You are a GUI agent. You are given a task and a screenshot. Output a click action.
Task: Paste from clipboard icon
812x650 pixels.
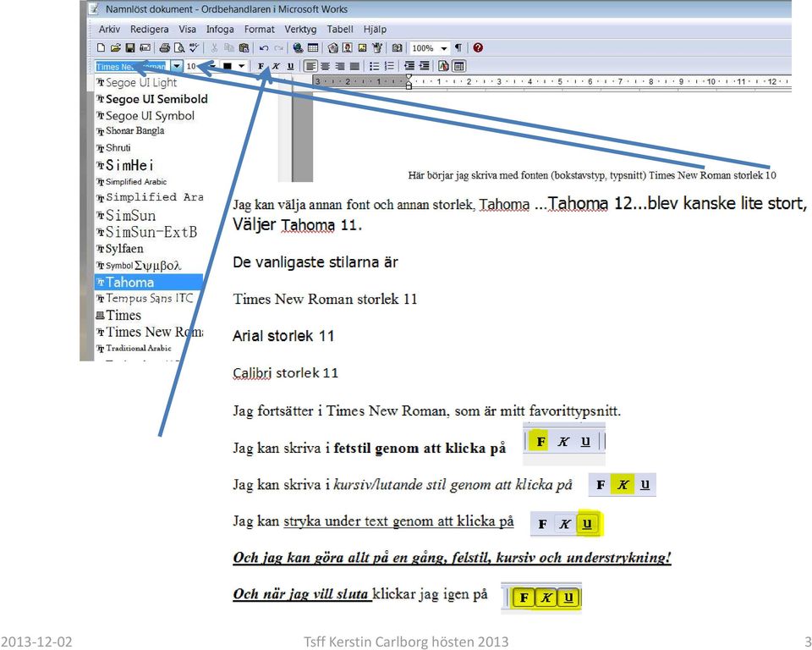[x=244, y=47]
